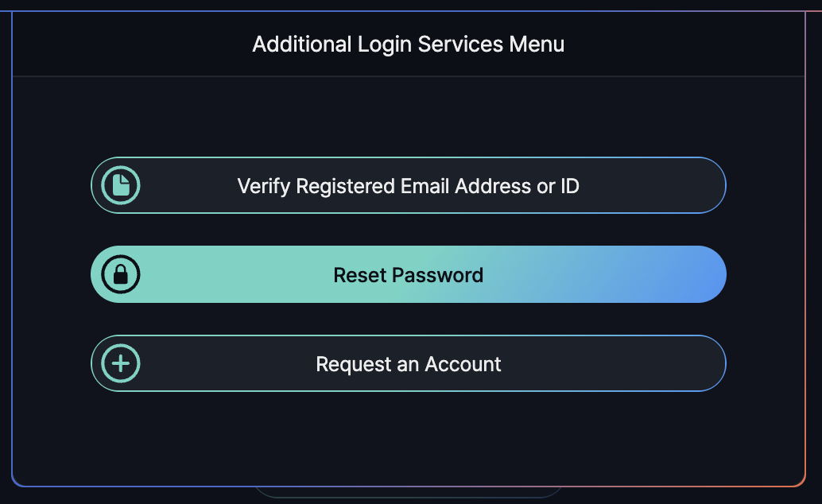Click the empty dialog area below Request an Account
The width and height of the screenshot is (822, 504).
[409, 437]
